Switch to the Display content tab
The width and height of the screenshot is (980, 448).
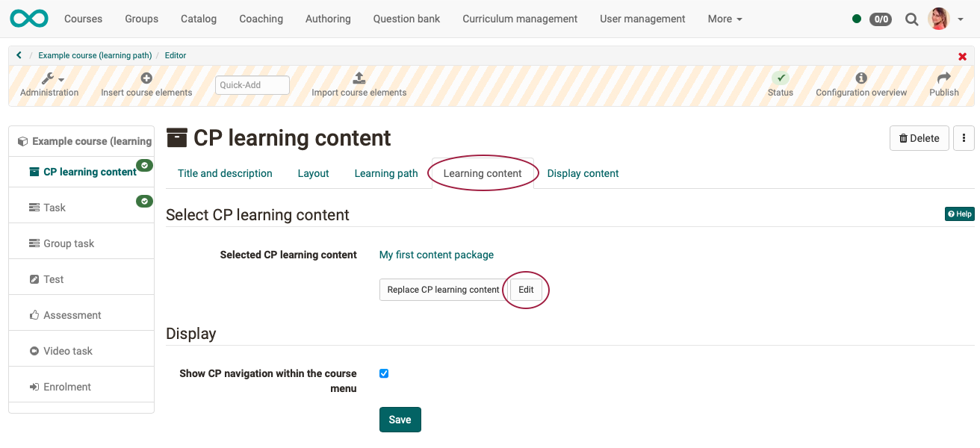tap(583, 173)
